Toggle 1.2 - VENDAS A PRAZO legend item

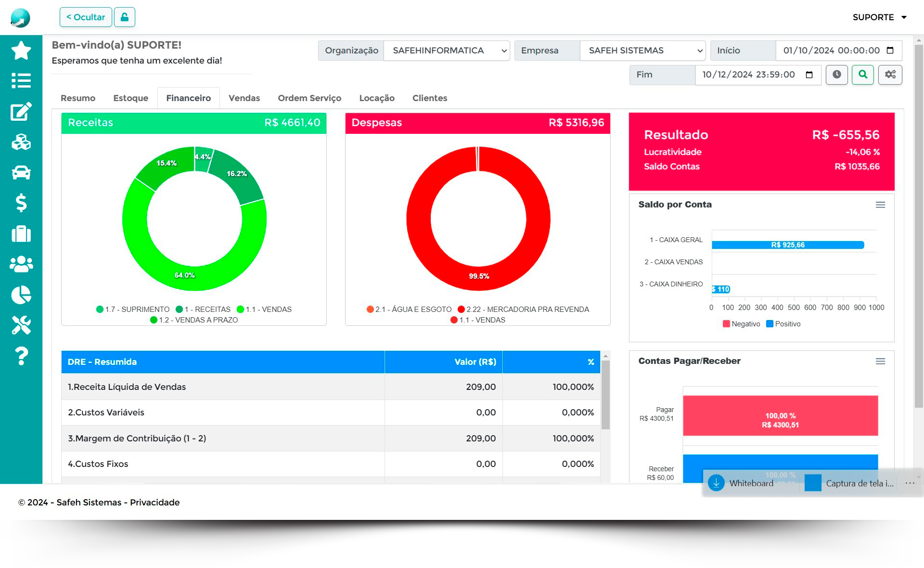194,320
